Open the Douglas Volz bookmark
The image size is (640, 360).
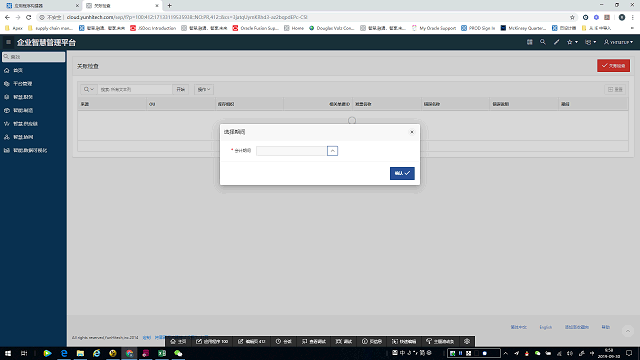(331, 28)
